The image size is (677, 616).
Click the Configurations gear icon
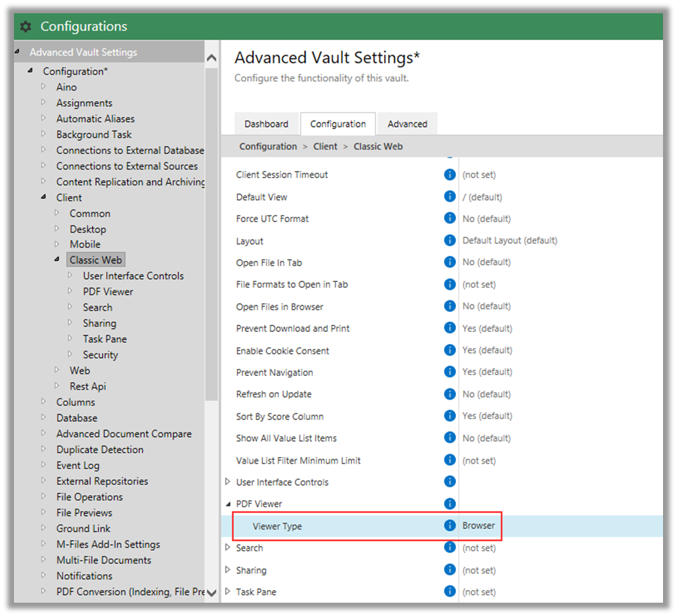pyautogui.click(x=25, y=27)
